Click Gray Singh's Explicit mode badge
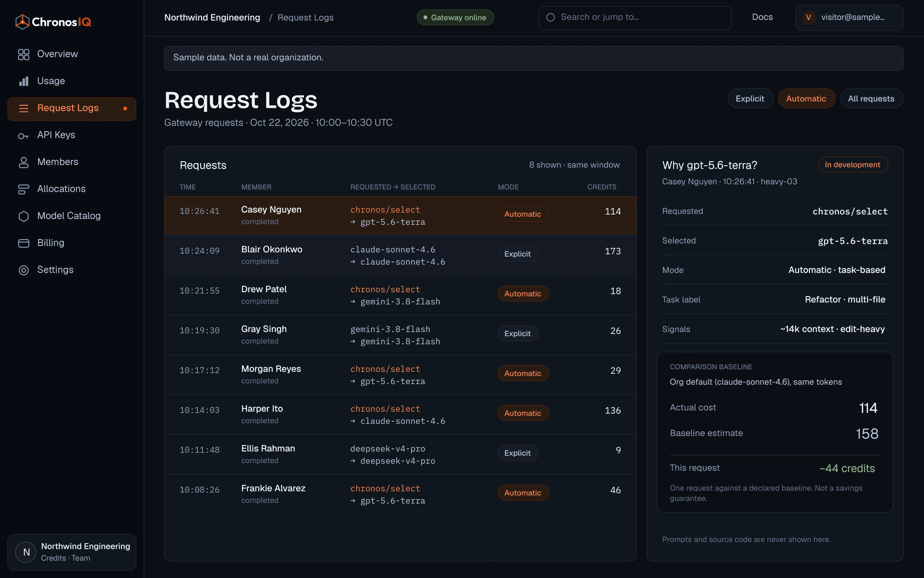The width and height of the screenshot is (924, 578). pyautogui.click(x=518, y=333)
